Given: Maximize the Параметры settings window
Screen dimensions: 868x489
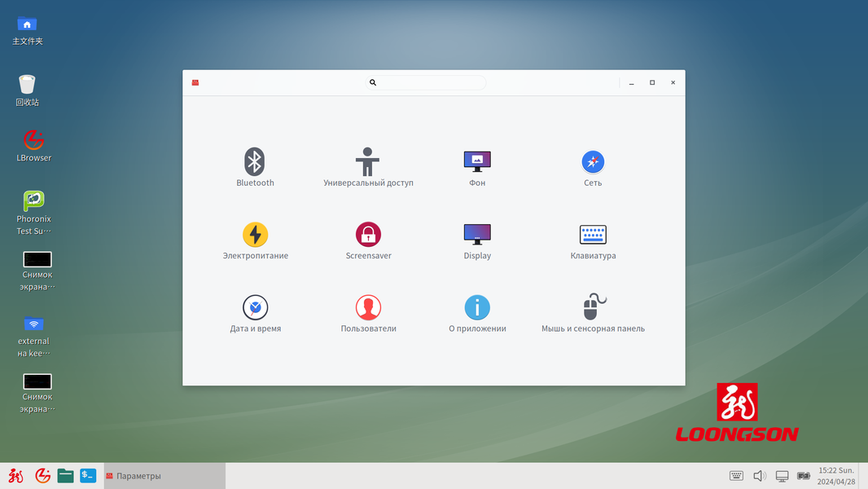Looking at the screenshot, I should click(652, 82).
